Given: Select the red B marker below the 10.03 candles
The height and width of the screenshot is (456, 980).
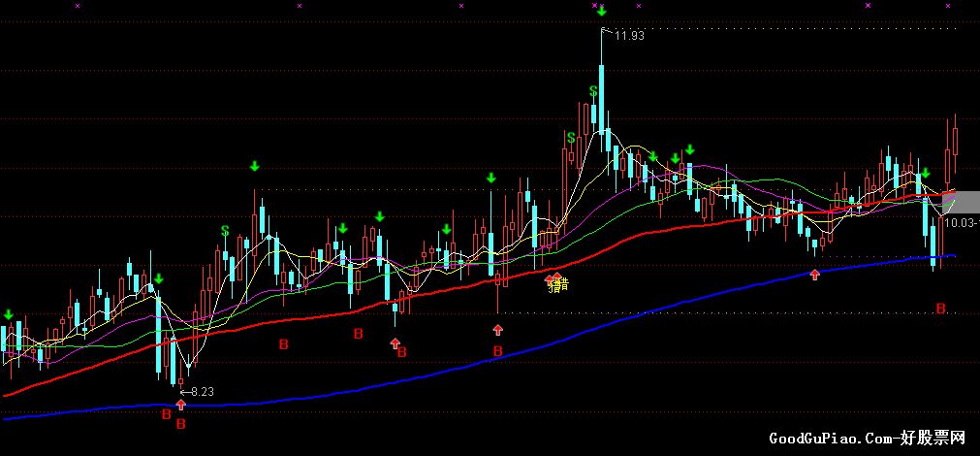Looking at the screenshot, I should [x=940, y=308].
